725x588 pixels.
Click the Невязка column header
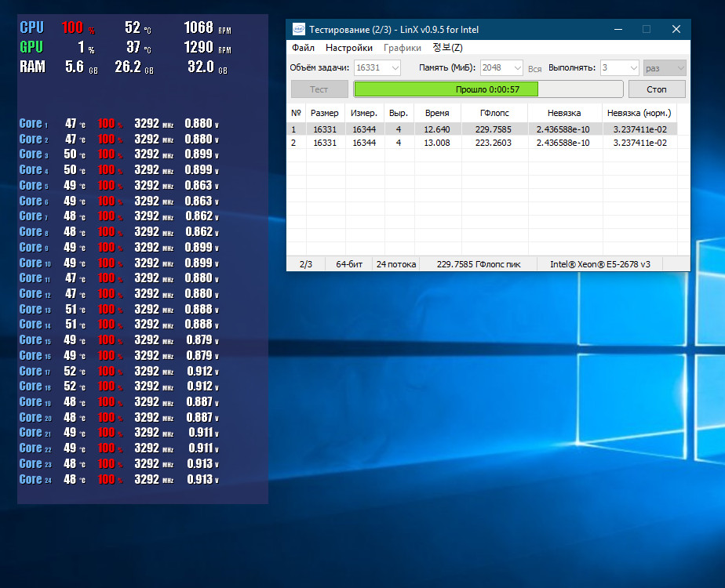click(x=564, y=113)
